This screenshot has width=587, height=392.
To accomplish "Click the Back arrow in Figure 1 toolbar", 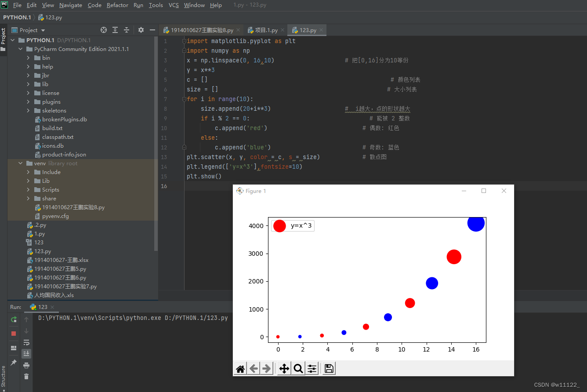I will click(x=254, y=369).
